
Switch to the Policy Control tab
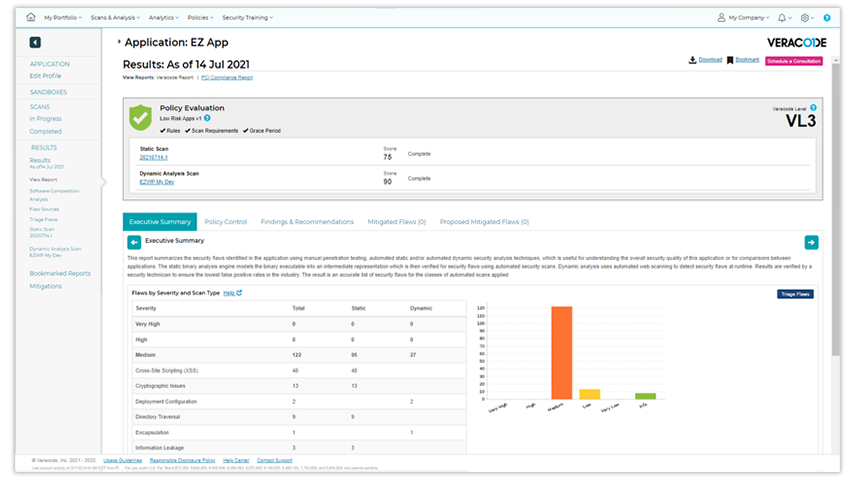[x=225, y=221]
